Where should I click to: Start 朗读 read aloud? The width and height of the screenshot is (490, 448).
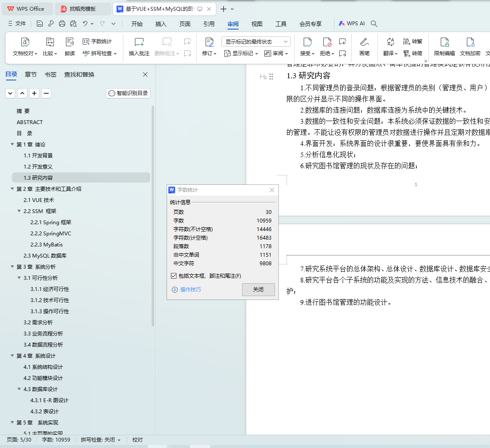[x=70, y=47]
